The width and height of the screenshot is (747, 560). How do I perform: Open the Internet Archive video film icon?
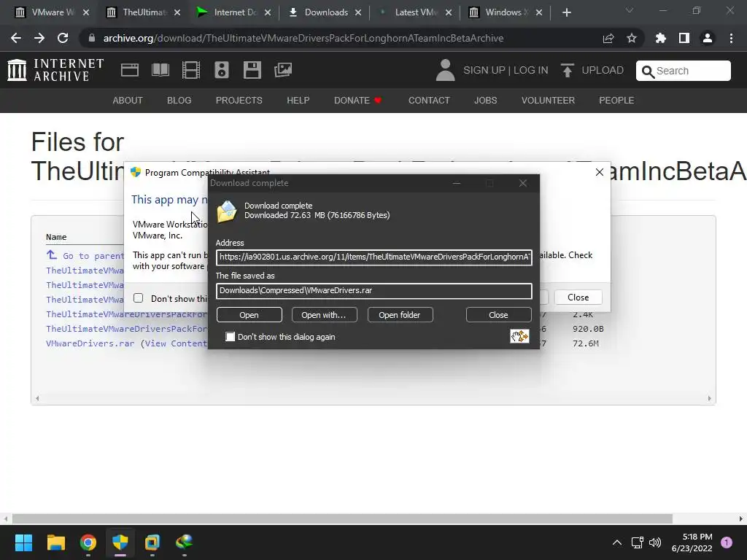tap(191, 71)
